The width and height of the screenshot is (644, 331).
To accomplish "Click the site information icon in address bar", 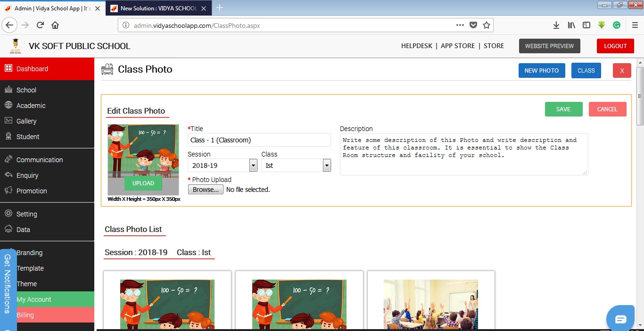I will pyautogui.click(x=126, y=25).
